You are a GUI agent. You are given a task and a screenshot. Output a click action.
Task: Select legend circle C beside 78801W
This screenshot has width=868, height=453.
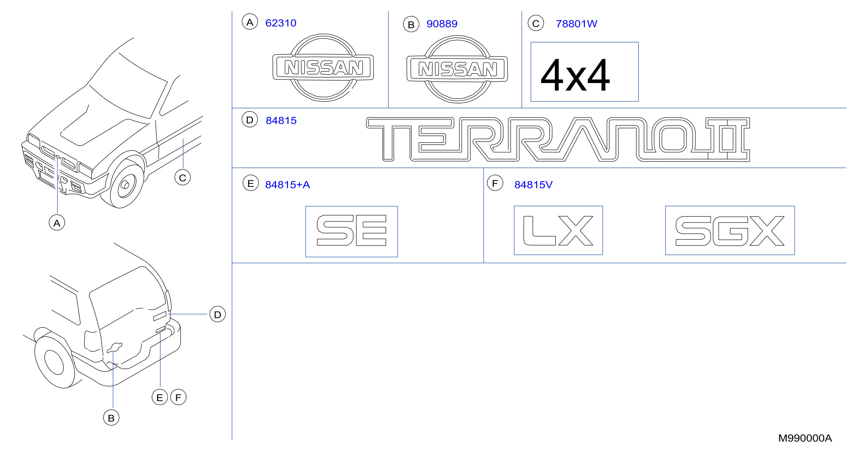pos(536,23)
